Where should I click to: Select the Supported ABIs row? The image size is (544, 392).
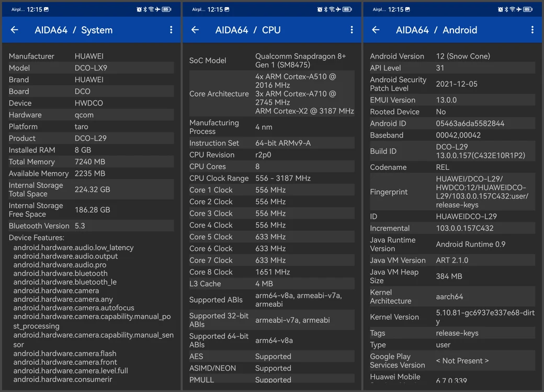point(272,300)
